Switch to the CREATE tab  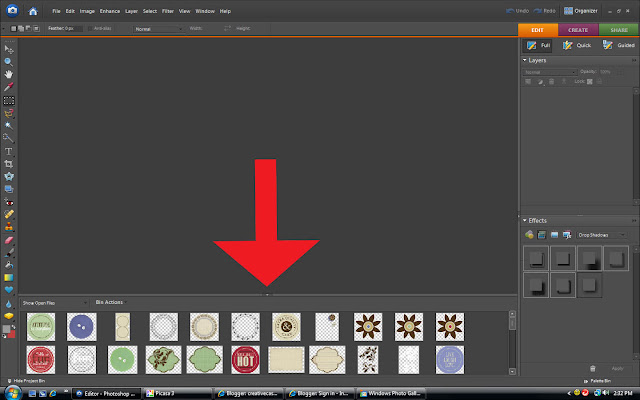tap(578, 30)
